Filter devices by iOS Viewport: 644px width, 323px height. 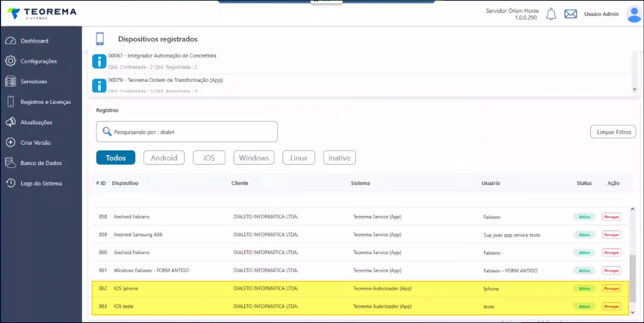(x=209, y=158)
